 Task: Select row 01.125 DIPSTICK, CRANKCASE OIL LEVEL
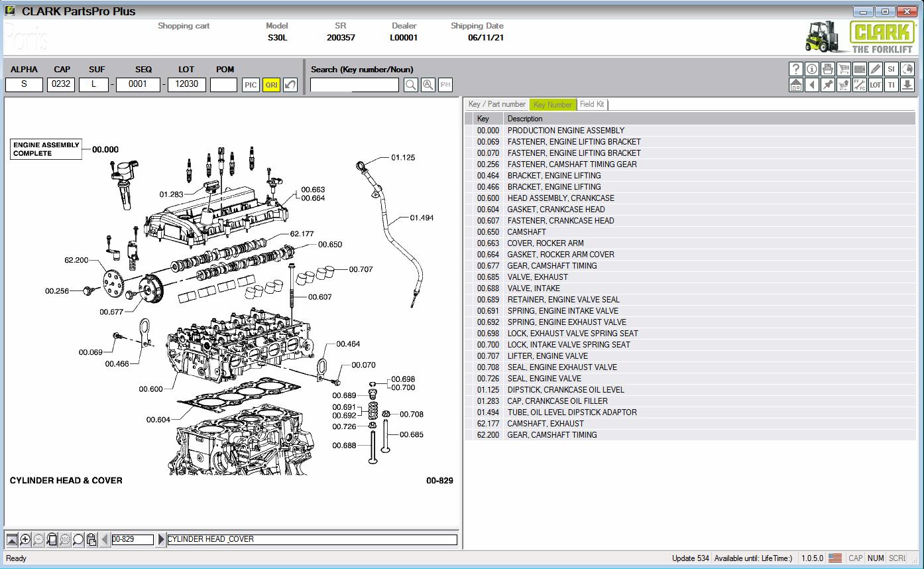tap(690, 389)
